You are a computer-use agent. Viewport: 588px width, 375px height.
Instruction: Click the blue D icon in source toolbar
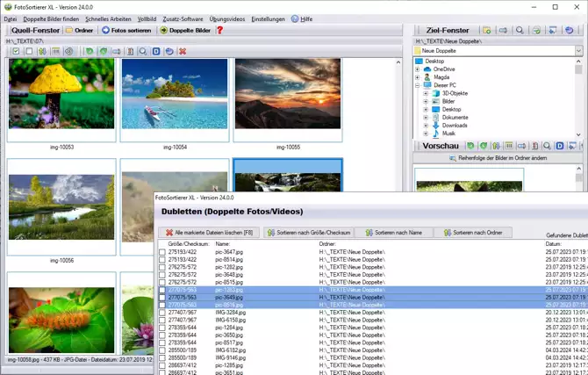click(156, 52)
